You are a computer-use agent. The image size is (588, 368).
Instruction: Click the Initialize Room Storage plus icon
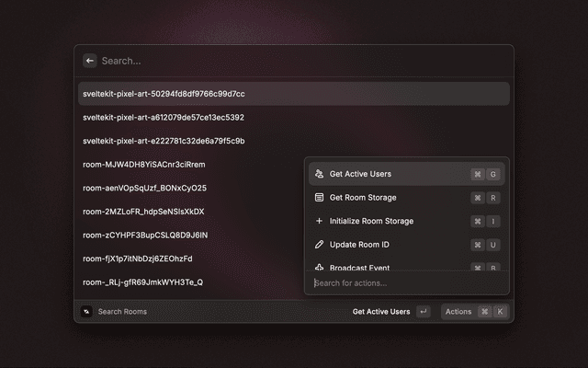pos(319,221)
